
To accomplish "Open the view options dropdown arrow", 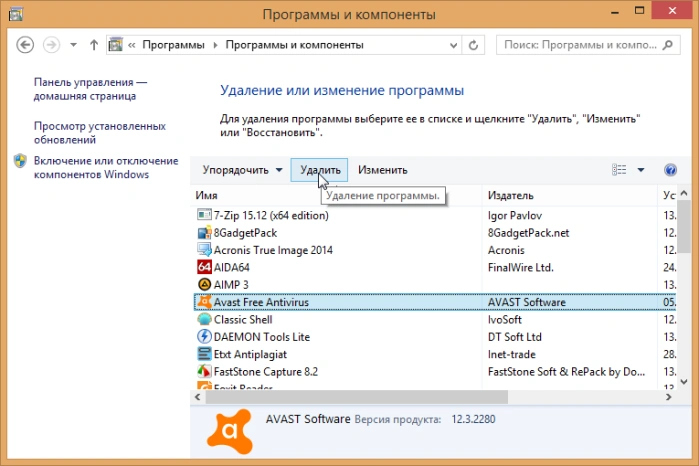I will click(641, 169).
